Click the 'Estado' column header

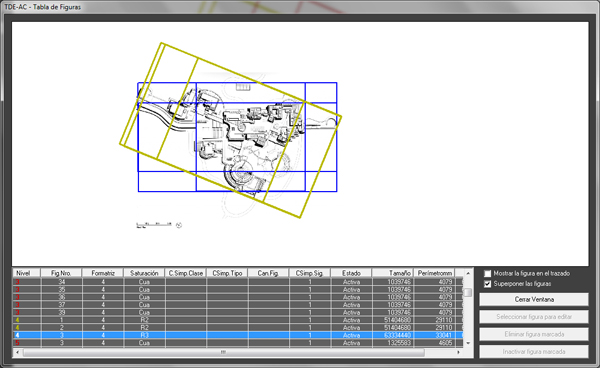coord(351,273)
